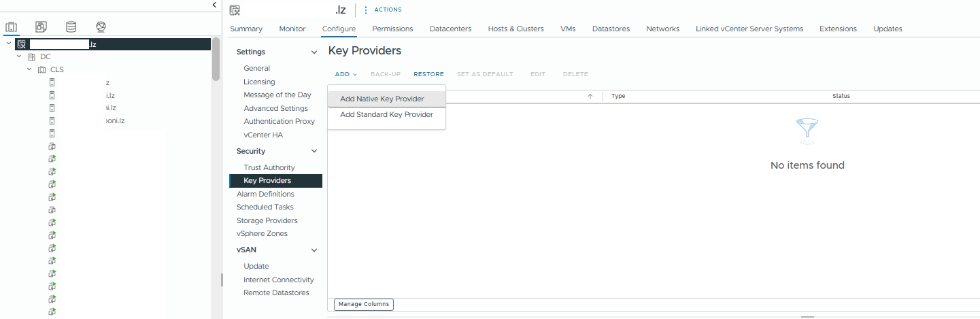Open the Actions menu
The width and height of the screenshot is (980, 319).
[x=383, y=10]
